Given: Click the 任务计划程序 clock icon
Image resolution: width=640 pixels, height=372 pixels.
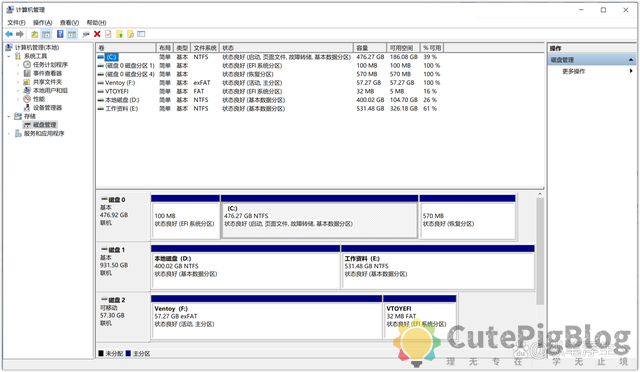Looking at the screenshot, I should tap(27, 65).
